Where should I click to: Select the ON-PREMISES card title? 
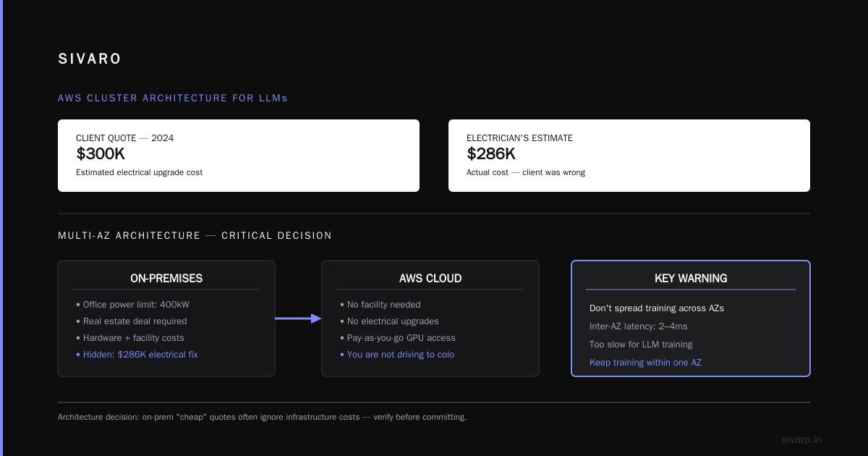[166, 278]
